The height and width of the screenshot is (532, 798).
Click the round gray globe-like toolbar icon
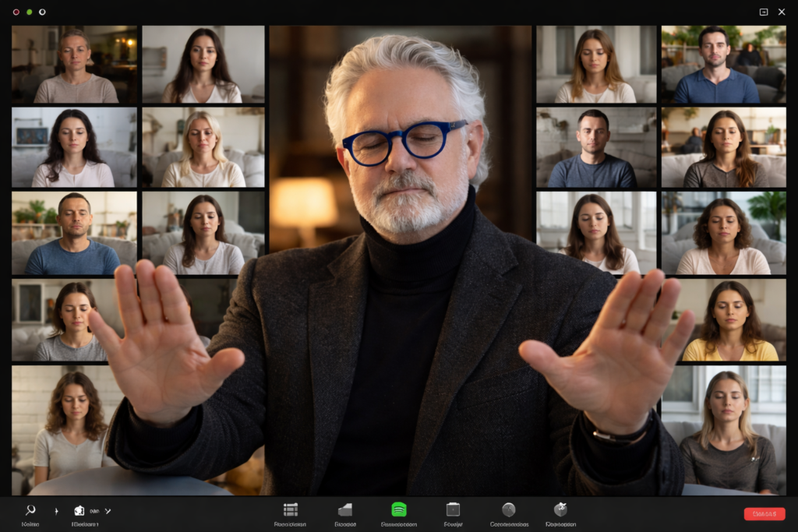509,509
